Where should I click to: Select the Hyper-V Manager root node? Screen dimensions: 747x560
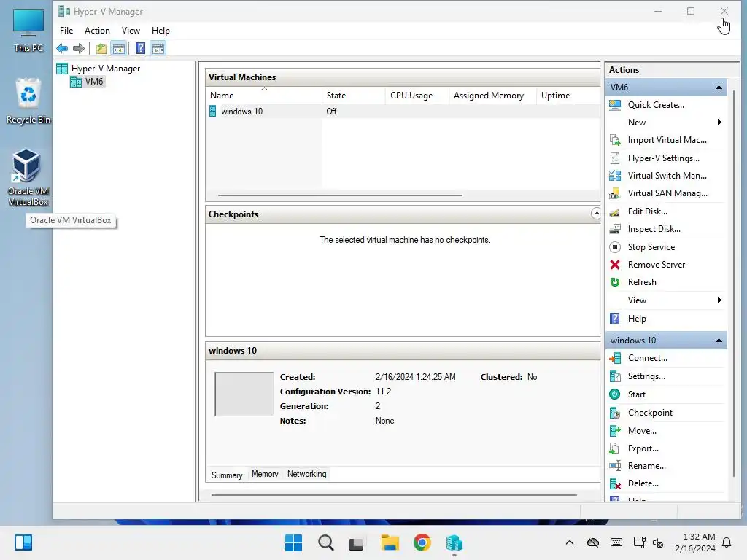click(x=106, y=69)
